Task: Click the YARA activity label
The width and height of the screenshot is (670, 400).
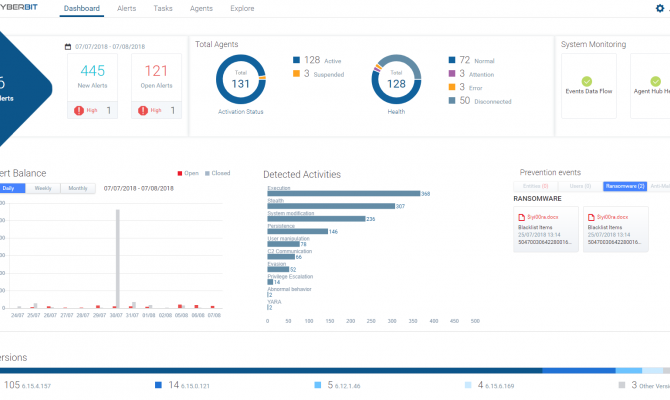Action: point(274,302)
